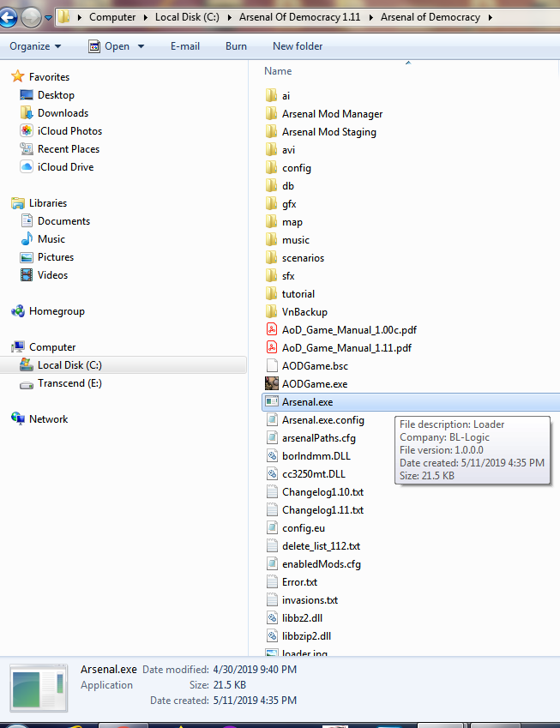Select the Arsenal Mod Manager folder
This screenshot has height=728, width=560.
[324, 114]
